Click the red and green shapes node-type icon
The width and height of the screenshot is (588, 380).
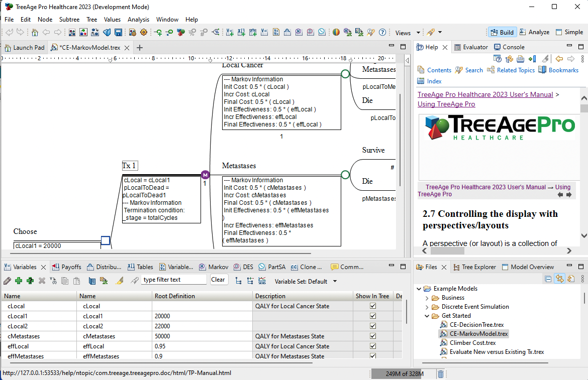point(180,33)
